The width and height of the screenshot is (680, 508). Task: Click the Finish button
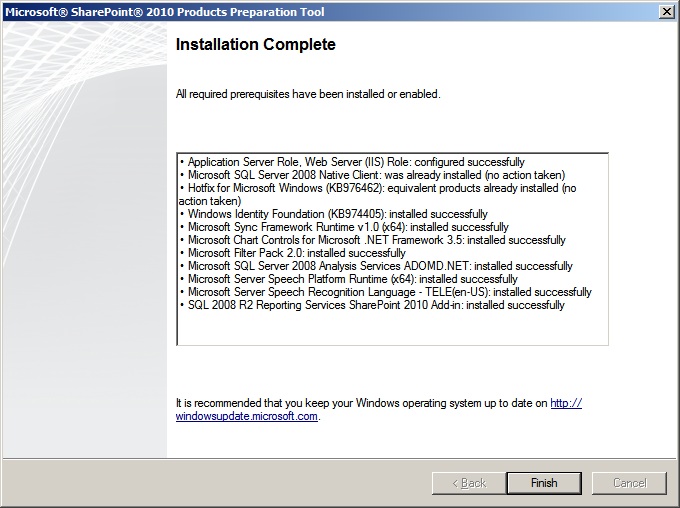pyautogui.click(x=544, y=483)
